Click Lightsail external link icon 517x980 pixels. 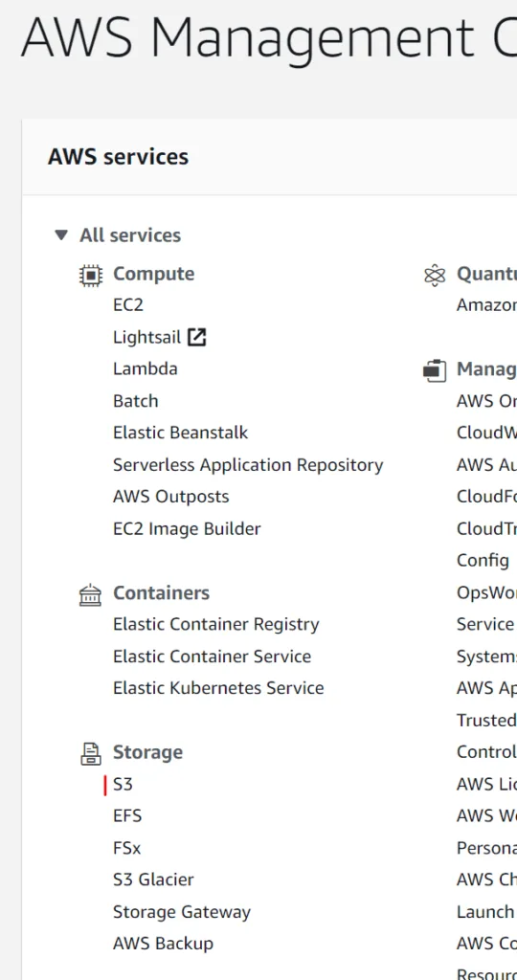click(x=197, y=338)
